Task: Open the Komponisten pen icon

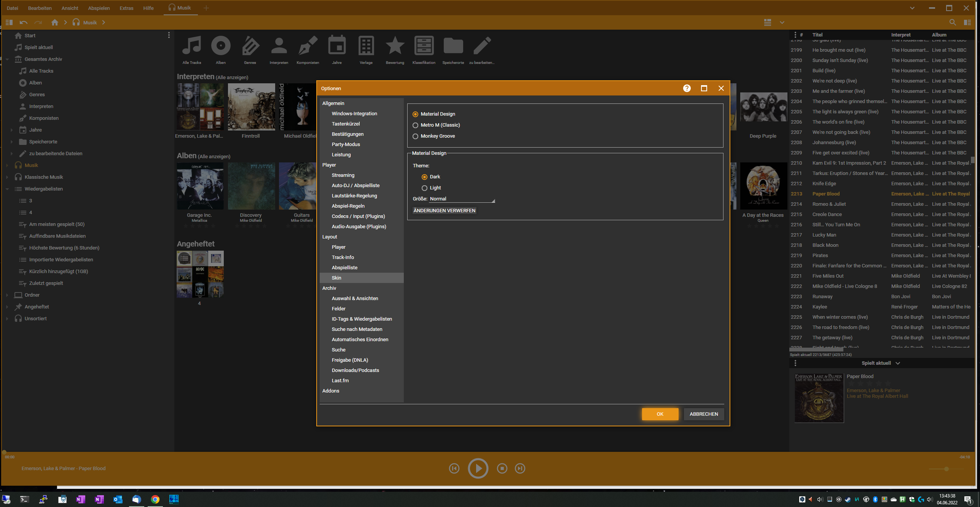Action: click(308, 46)
